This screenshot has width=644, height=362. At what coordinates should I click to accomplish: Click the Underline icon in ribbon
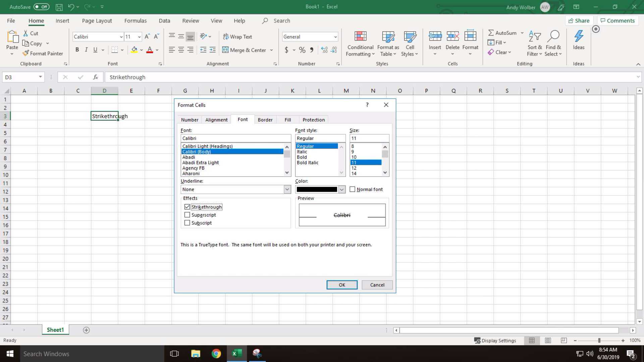[x=95, y=50]
